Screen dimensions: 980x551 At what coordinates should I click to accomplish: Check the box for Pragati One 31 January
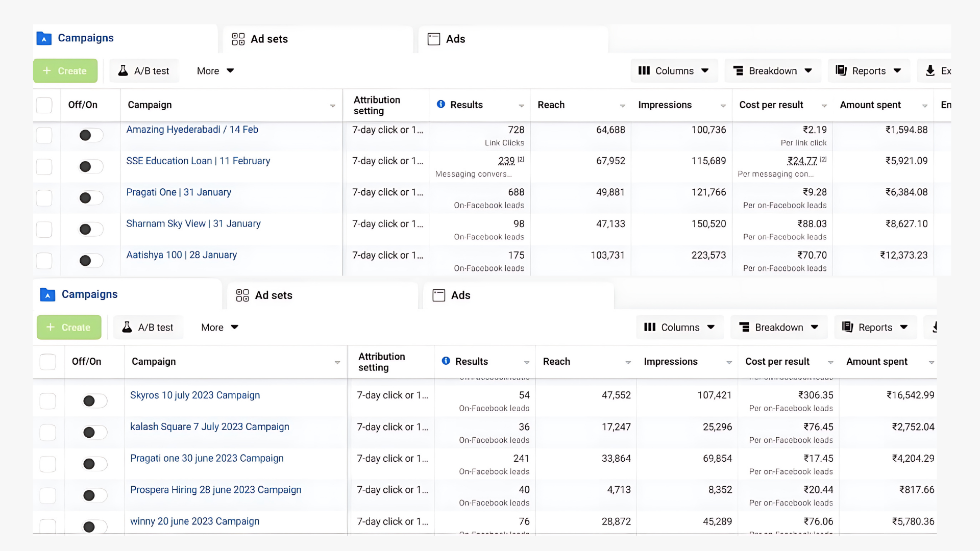(44, 198)
